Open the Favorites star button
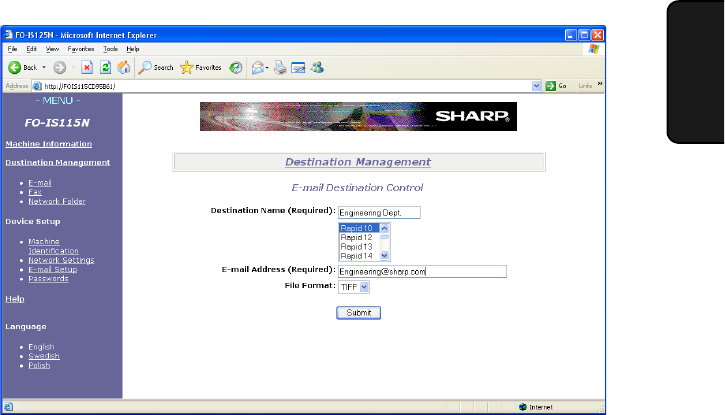 pos(201,68)
